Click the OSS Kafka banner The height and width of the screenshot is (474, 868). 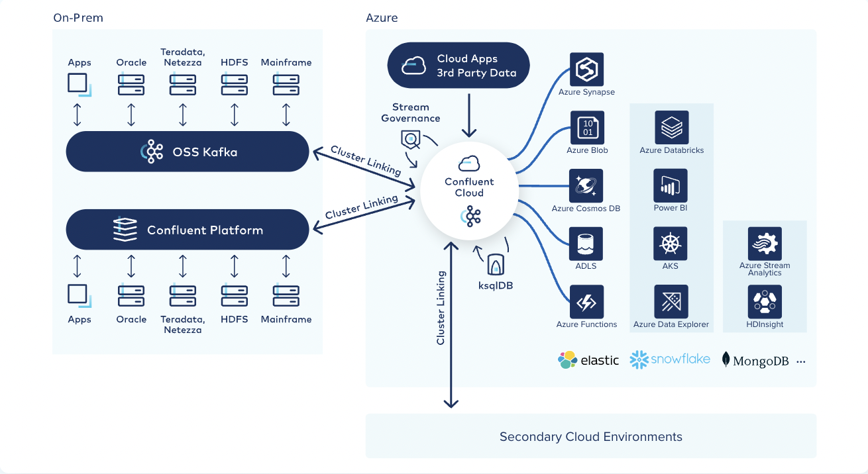[x=188, y=152]
